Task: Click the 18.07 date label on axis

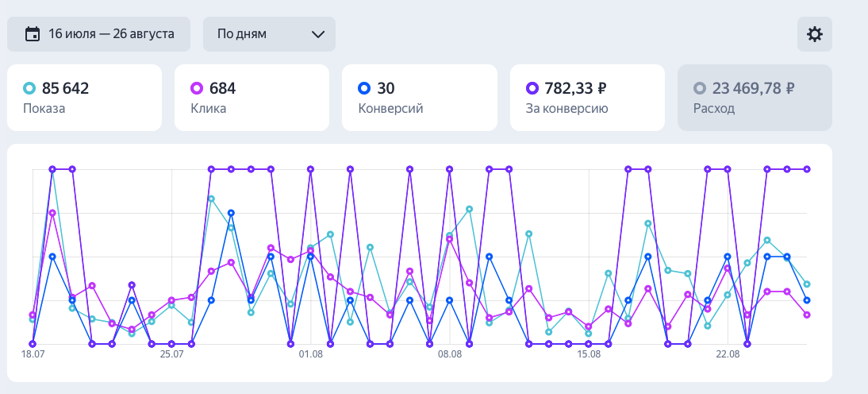Action: 33,355
